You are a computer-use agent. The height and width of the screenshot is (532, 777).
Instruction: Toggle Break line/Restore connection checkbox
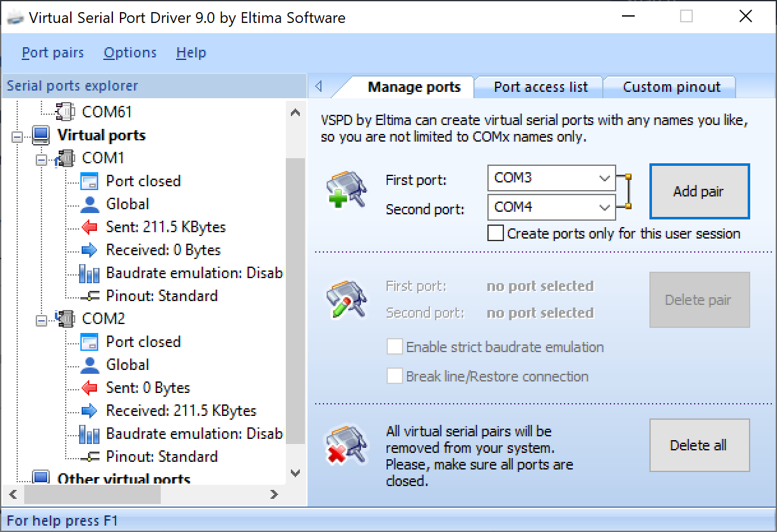395,376
